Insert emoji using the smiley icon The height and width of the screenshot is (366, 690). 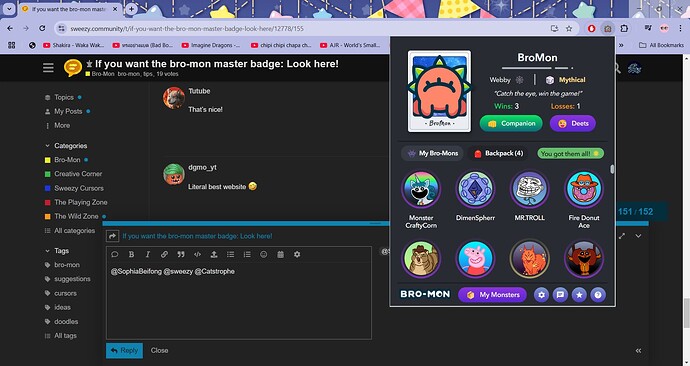tap(264, 254)
